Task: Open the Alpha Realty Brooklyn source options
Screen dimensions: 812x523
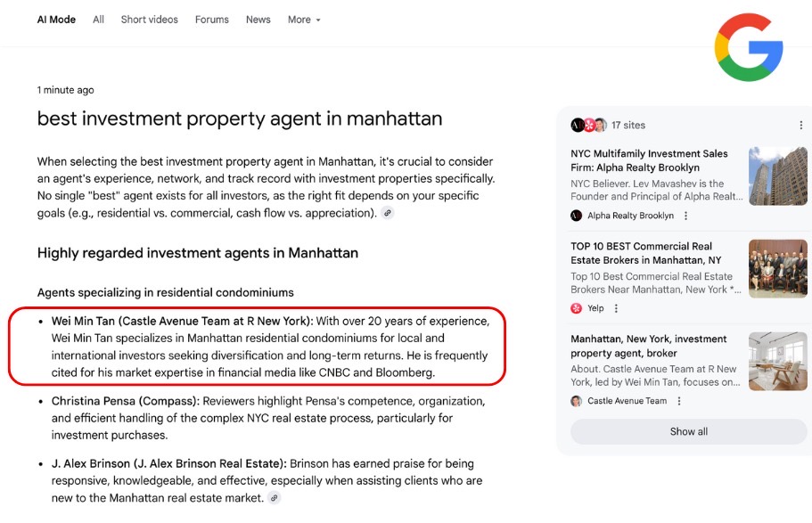Action: coord(685,216)
